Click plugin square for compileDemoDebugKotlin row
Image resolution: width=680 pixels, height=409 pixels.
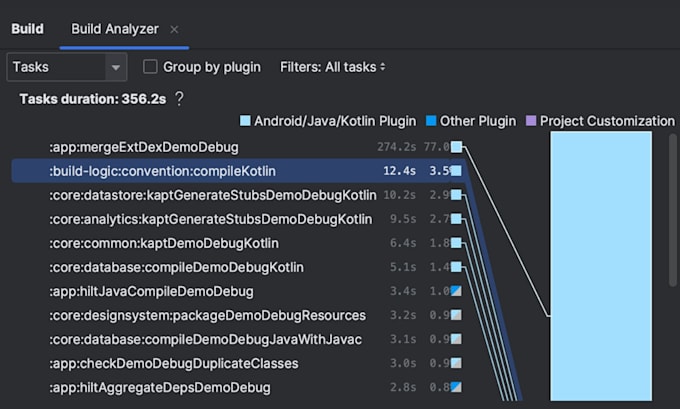coord(456,267)
